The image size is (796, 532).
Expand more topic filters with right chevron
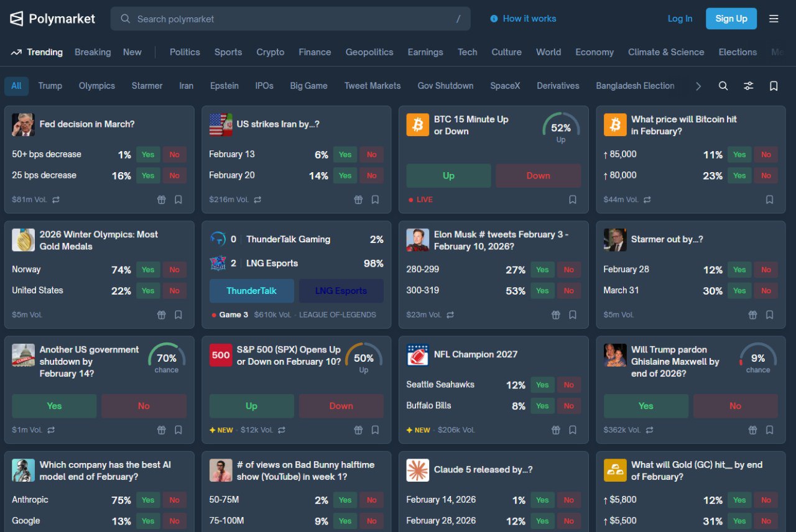coord(698,86)
